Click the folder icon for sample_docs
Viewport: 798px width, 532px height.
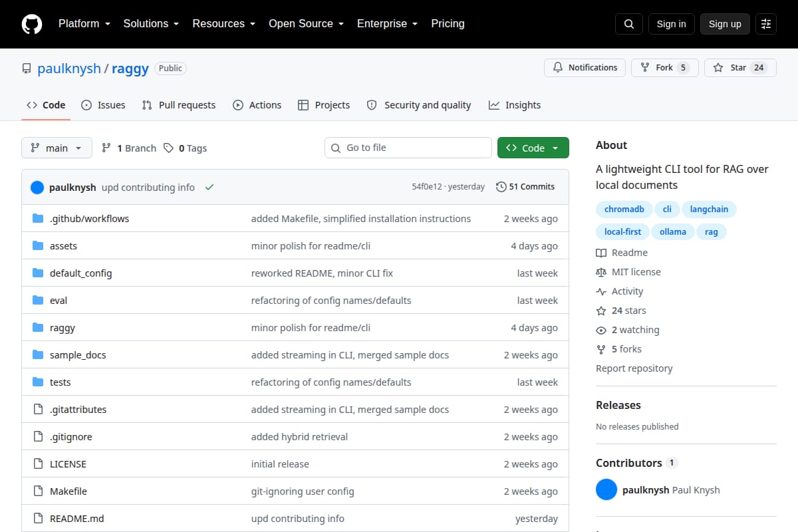(x=38, y=355)
